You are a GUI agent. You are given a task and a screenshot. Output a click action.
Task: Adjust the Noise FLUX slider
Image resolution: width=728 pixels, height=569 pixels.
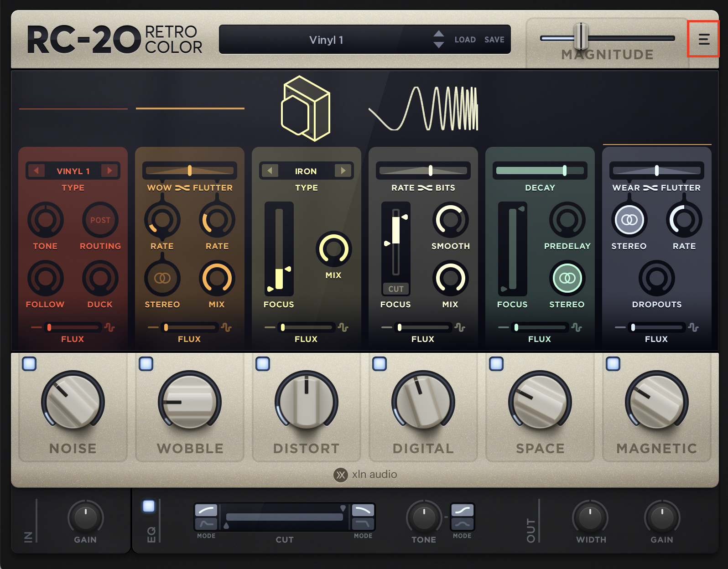(x=73, y=327)
